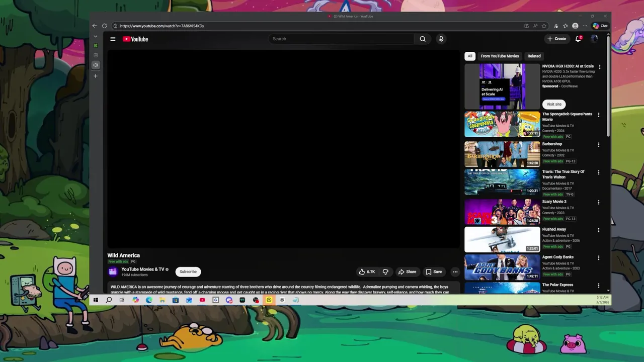Switch to green K vertical tab
This screenshot has width=644, height=362.
[x=96, y=46]
